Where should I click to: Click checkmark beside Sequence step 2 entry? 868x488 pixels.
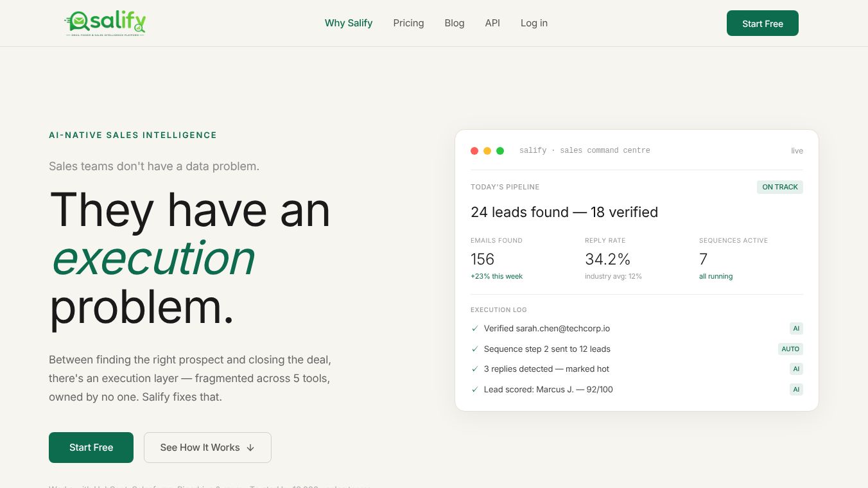tap(475, 349)
